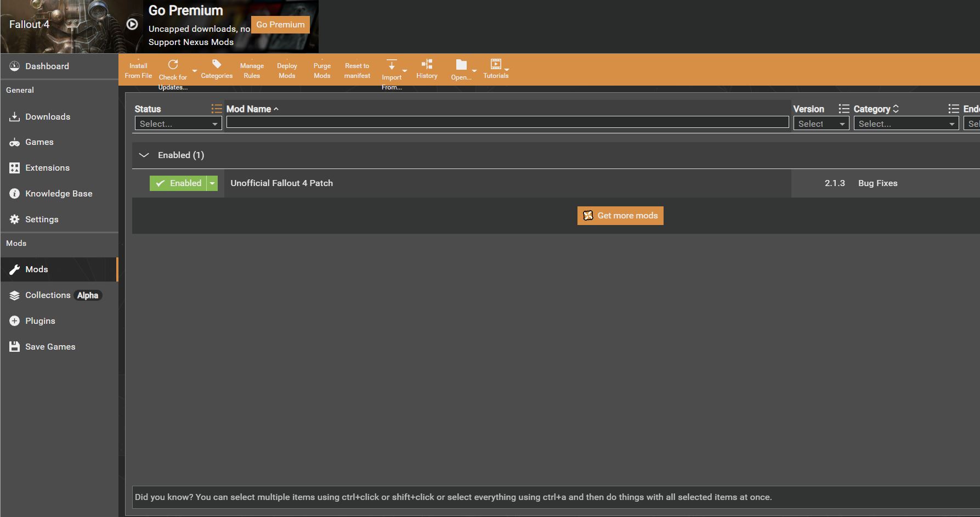The image size is (980, 517).
Task: Sort by the Category column header
Action: click(x=876, y=109)
